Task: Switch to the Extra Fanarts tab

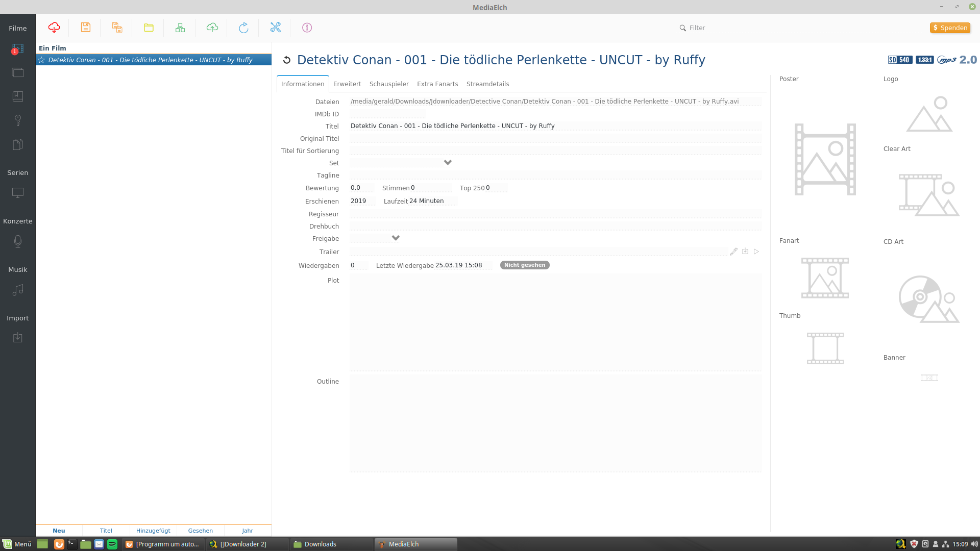Action: click(x=437, y=84)
